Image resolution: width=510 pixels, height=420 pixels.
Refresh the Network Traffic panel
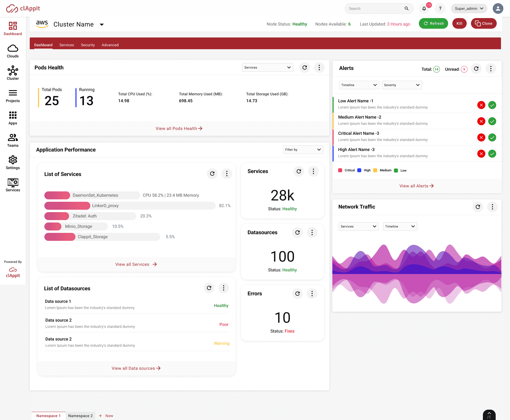tap(478, 207)
